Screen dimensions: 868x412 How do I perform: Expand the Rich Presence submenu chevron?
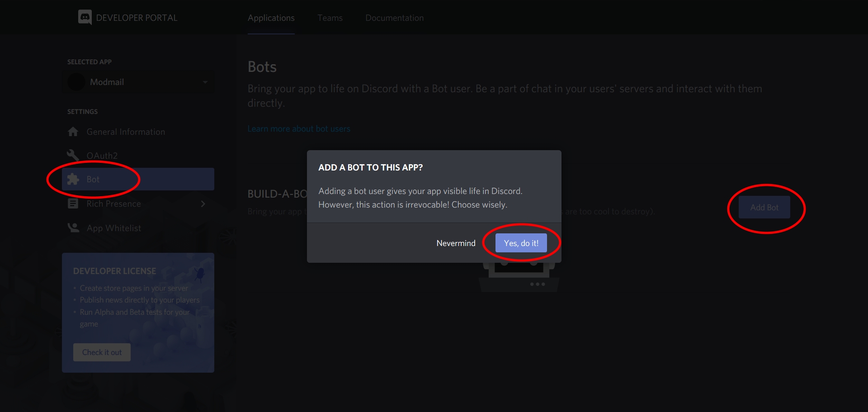click(203, 204)
